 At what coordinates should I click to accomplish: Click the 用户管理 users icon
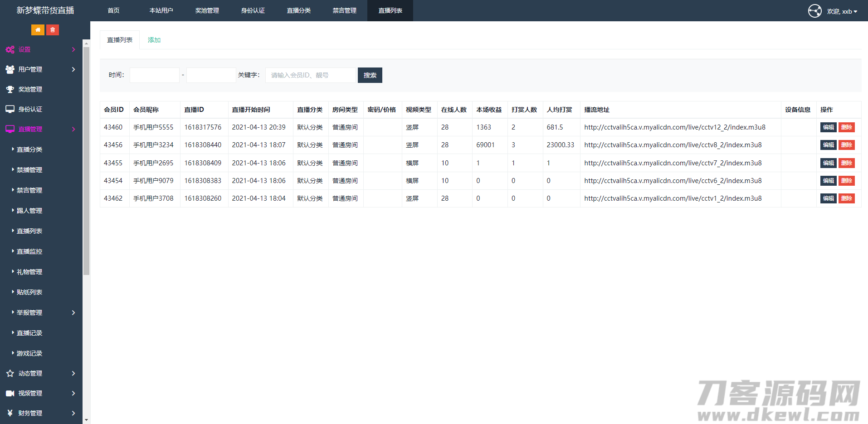(x=10, y=69)
